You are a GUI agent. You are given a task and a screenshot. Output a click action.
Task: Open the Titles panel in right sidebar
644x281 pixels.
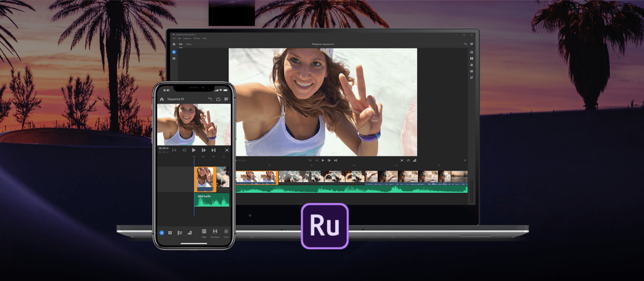[472, 52]
